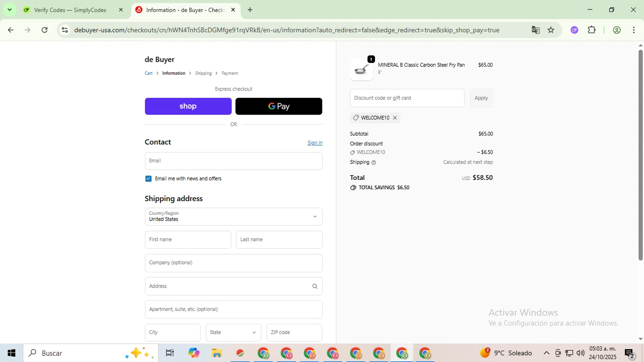Click the Shipping info help icon
Screen dimensions: 644x362
click(x=374, y=163)
